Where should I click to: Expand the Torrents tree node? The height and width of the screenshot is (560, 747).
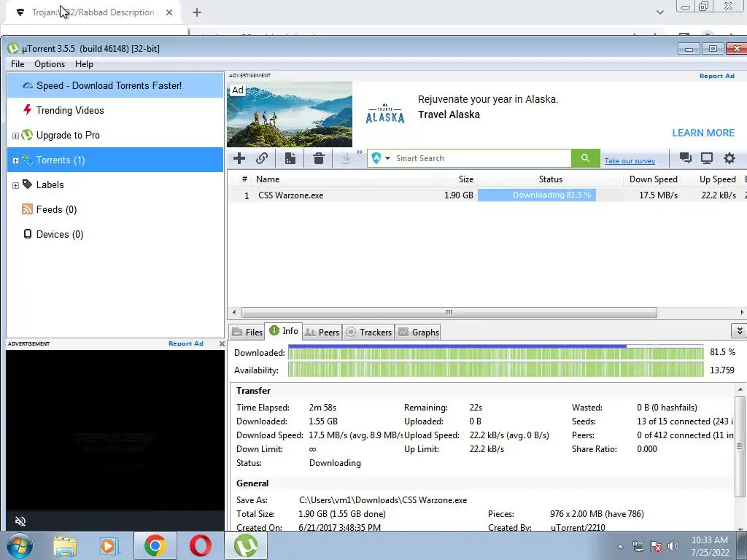pyautogui.click(x=15, y=160)
